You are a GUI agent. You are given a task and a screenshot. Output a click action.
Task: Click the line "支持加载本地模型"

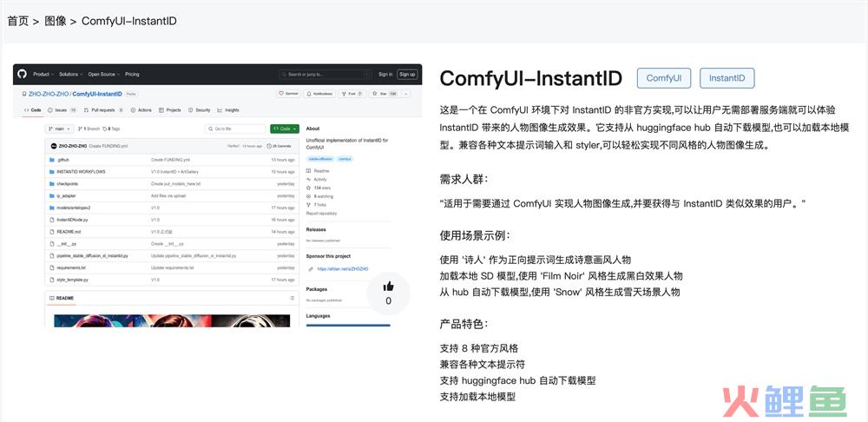click(477, 397)
